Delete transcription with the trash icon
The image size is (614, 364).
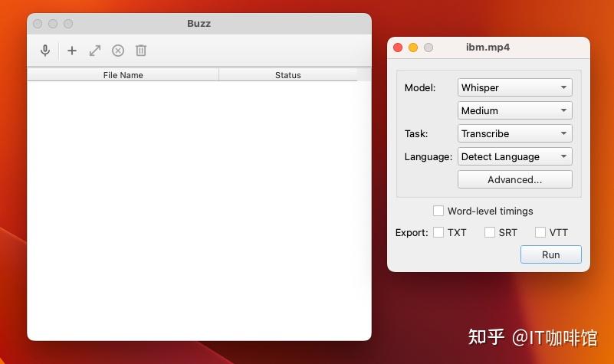pos(141,51)
